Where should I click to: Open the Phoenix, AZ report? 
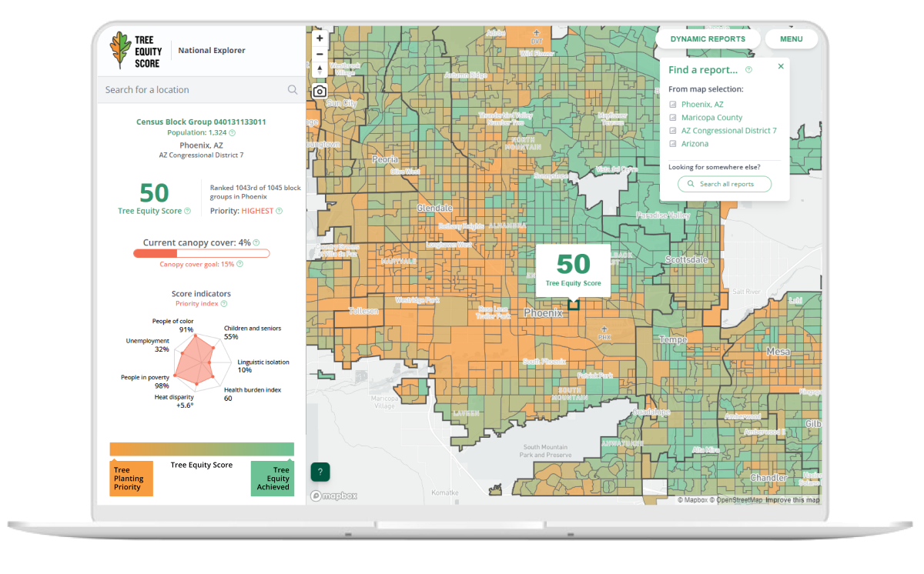[701, 105]
